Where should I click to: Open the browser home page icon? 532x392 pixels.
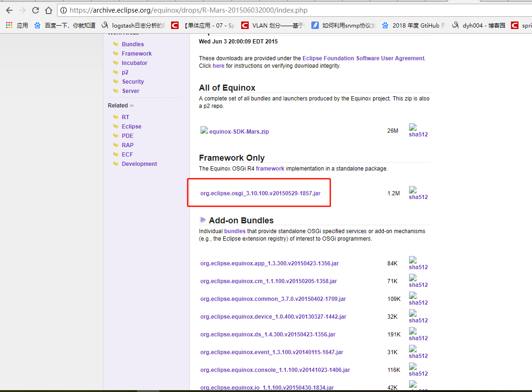click(49, 10)
